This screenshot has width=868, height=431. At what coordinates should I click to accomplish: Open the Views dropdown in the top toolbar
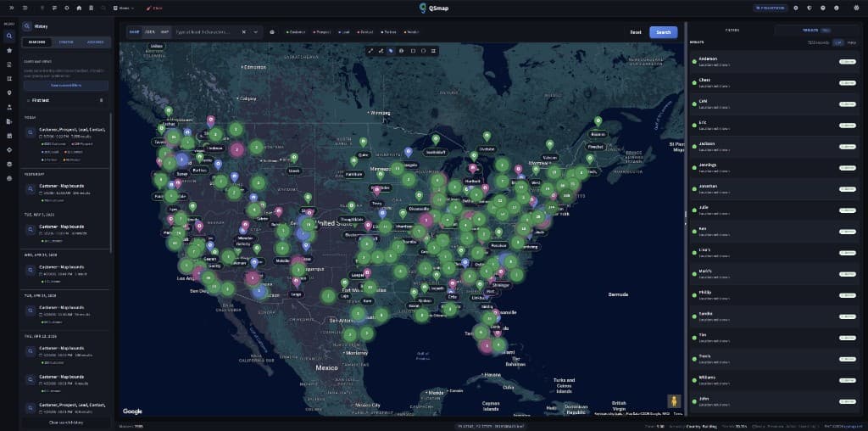click(x=124, y=8)
